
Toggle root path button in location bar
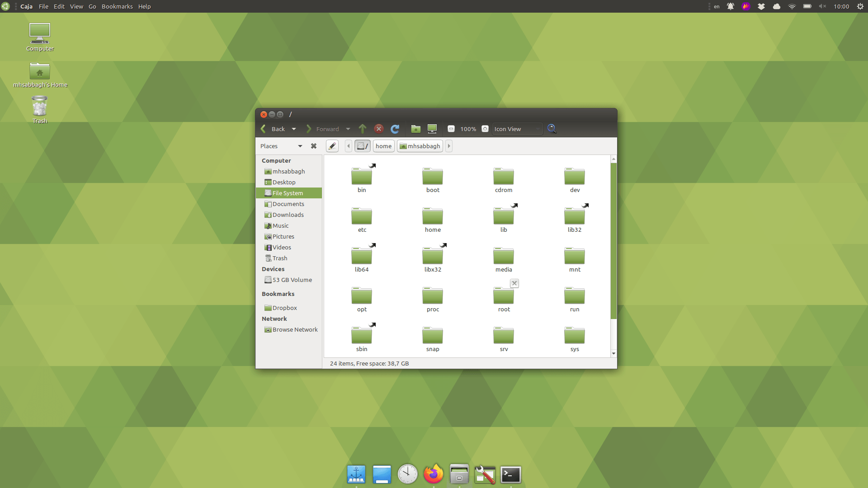(x=363, y=146)
